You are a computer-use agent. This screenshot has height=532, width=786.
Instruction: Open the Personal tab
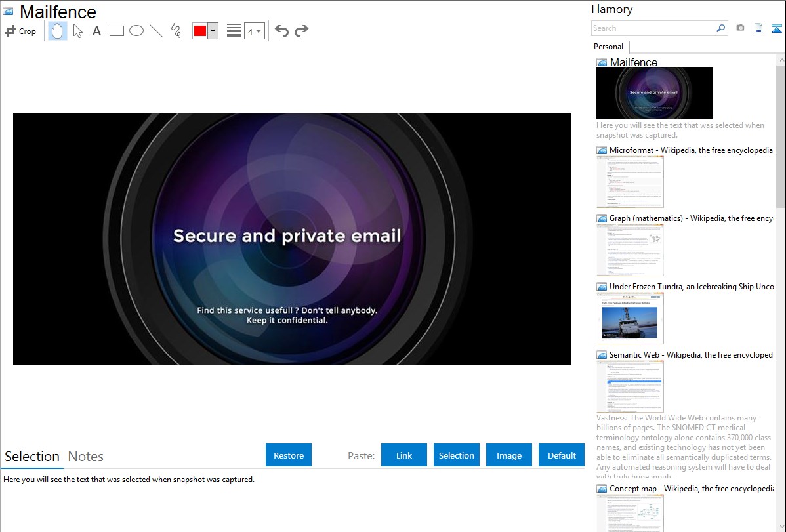tap(608, 47)
